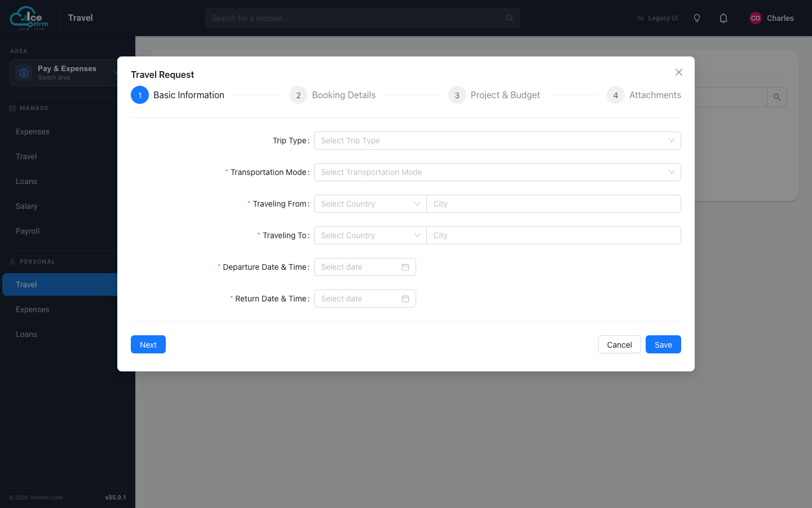Image resolution: width=812 pixels, height=508 pixels.
Task: Open the Trip Type dropdown
Action: [x=497, y=141]
